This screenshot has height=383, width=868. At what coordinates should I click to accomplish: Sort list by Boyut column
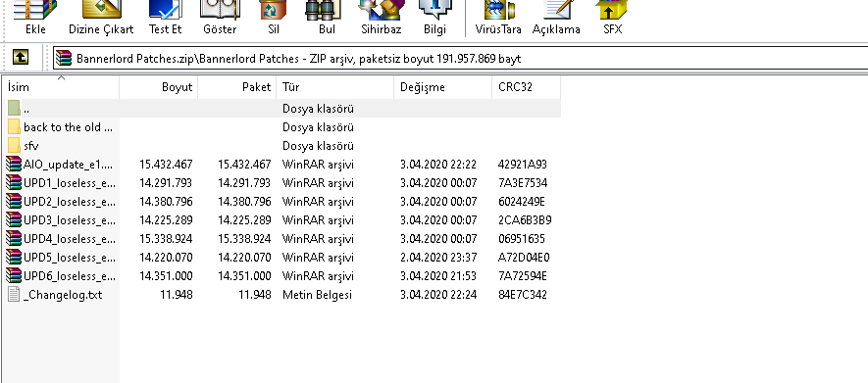click(158, 87)
